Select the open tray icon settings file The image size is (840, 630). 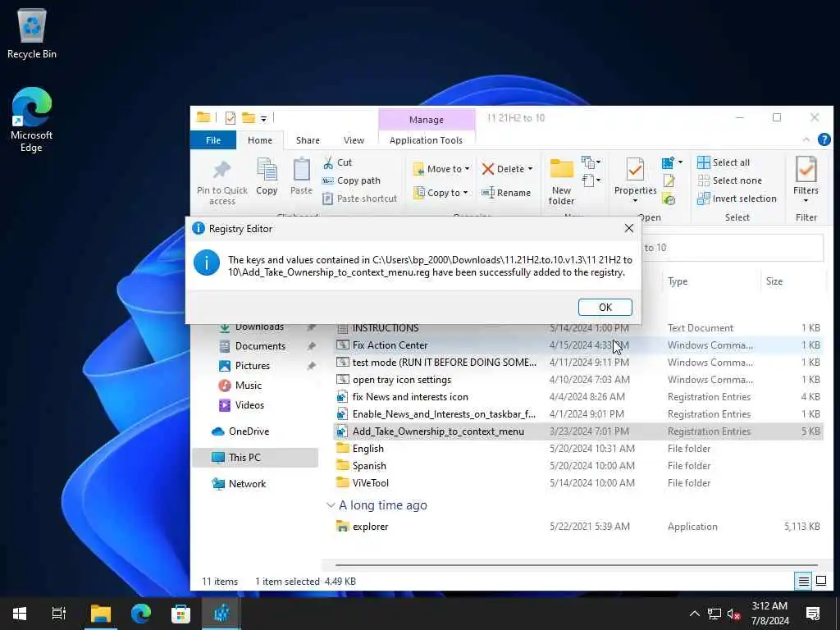(578, 380)
